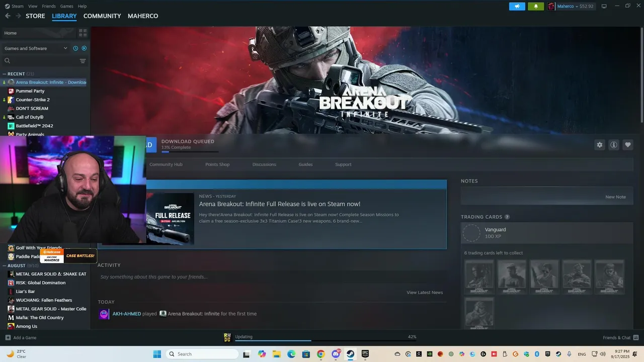
Task: Click the Download Queued progress bar
Action: click(x=190, y=151)
